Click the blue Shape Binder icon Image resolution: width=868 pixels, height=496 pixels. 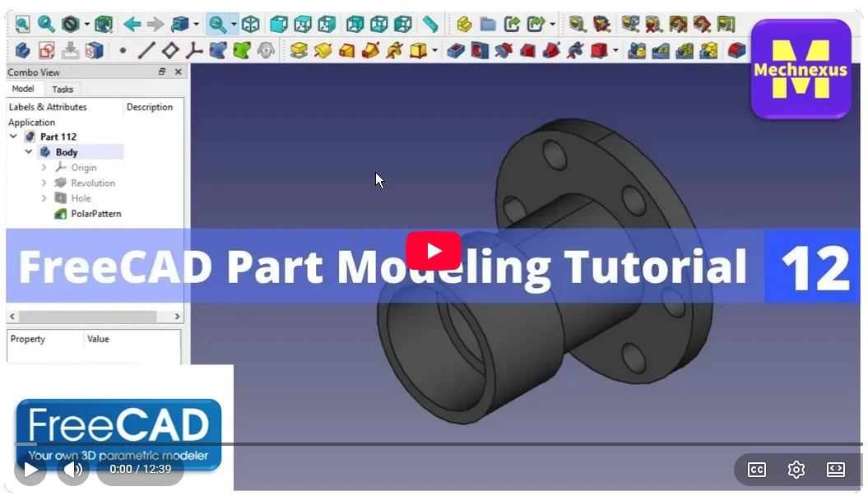coord(217,51)
